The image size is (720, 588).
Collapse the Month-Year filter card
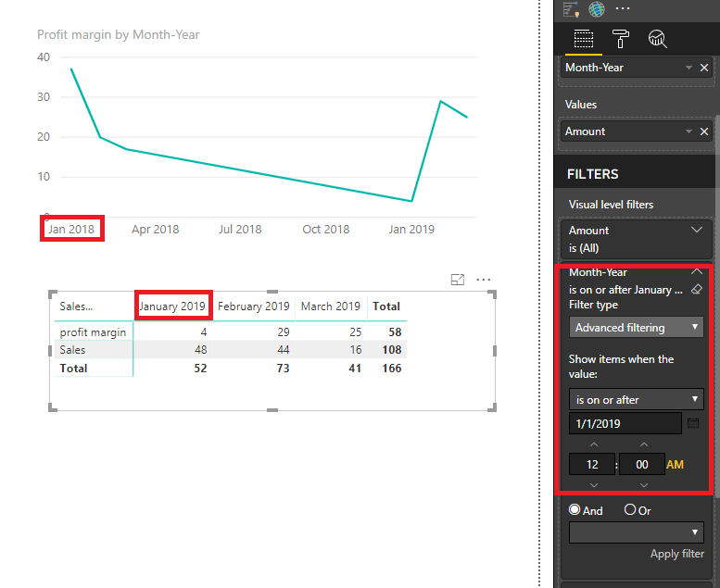(x=697, y=271)
